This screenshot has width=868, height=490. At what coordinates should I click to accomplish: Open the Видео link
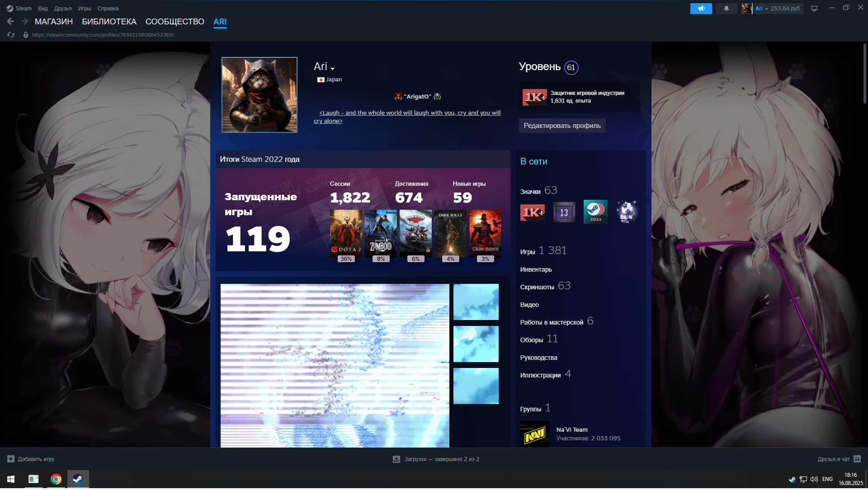point(529,305)
